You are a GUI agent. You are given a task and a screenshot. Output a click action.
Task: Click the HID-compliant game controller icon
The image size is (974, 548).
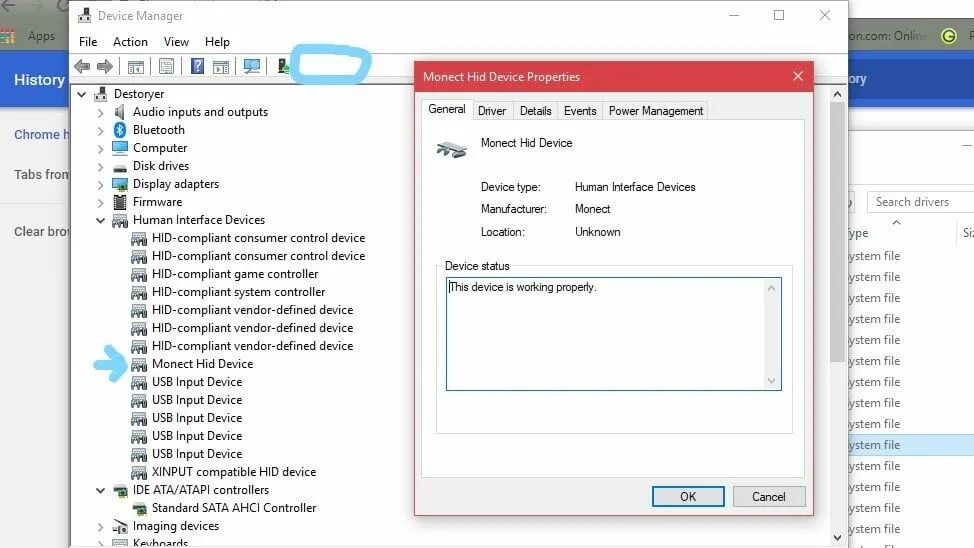[139, 275]
